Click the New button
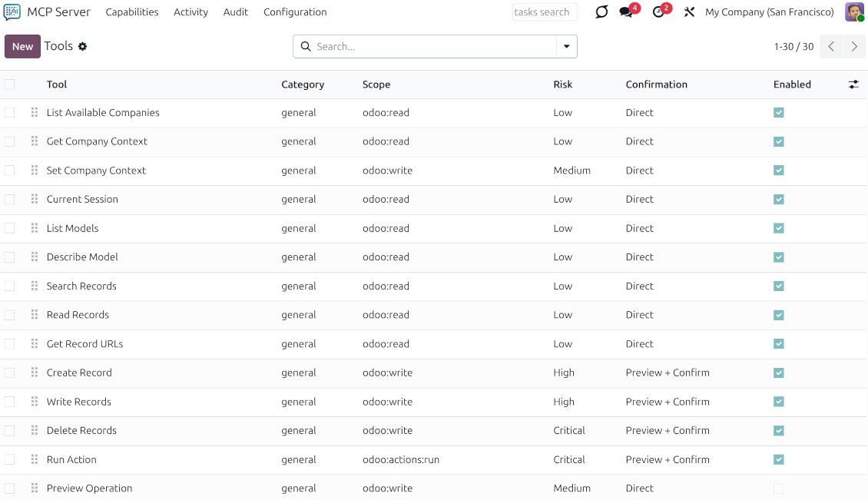The image size is (868, 500). [22, 46]
